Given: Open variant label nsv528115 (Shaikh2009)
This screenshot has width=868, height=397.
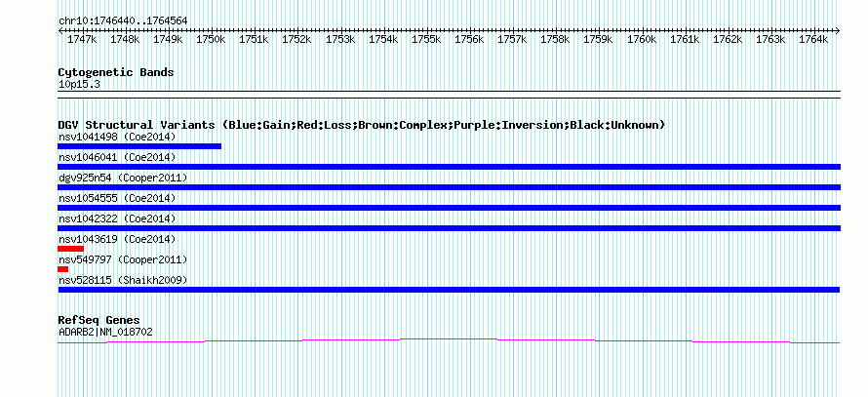Looking at the screenshot, I should (123, 280).
